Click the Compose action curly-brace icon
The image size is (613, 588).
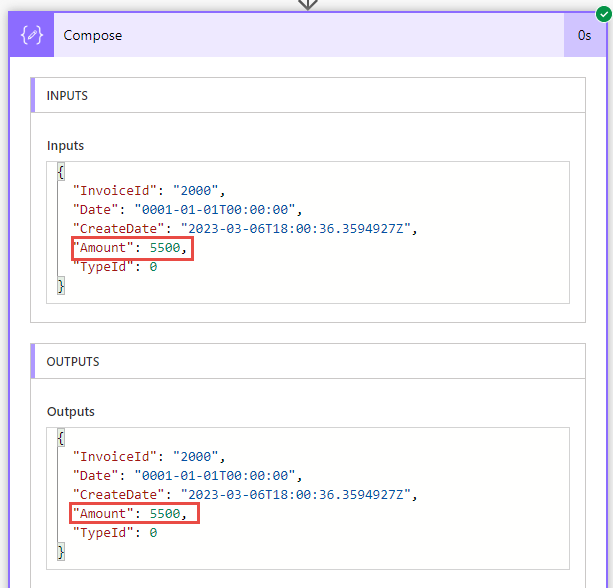click(x=32, y=35)
